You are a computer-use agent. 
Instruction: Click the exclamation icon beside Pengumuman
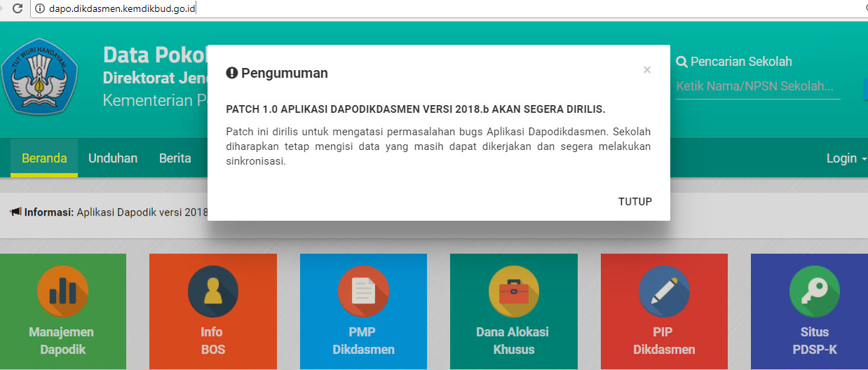pos(232,73)
